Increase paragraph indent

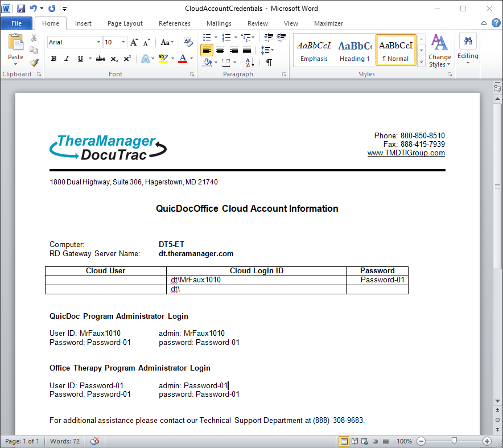(x=281, y=37)
